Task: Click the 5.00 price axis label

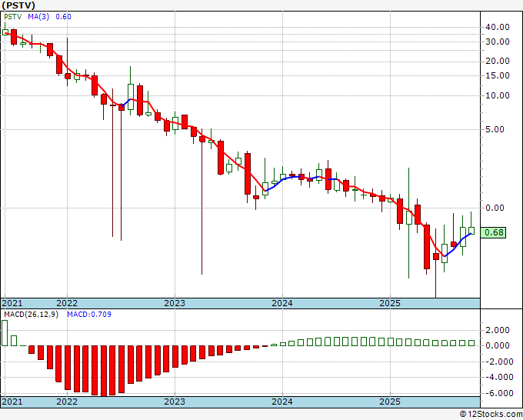Action: [495, 129]
